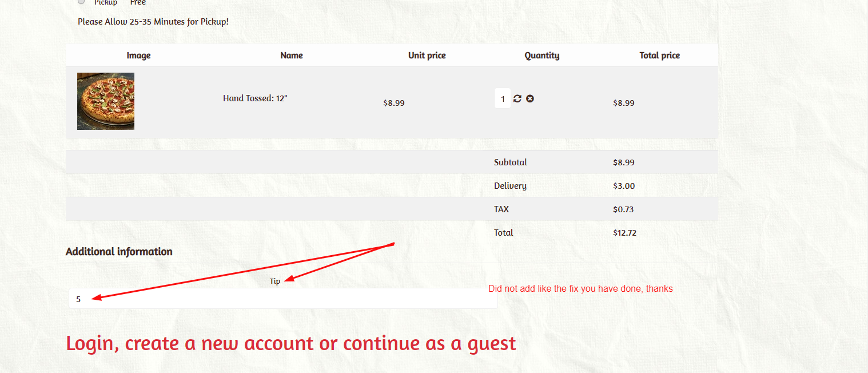Remove the Hand Tossed pizza item
Screen dimensions: 868x373
click(x=530, y=98)
